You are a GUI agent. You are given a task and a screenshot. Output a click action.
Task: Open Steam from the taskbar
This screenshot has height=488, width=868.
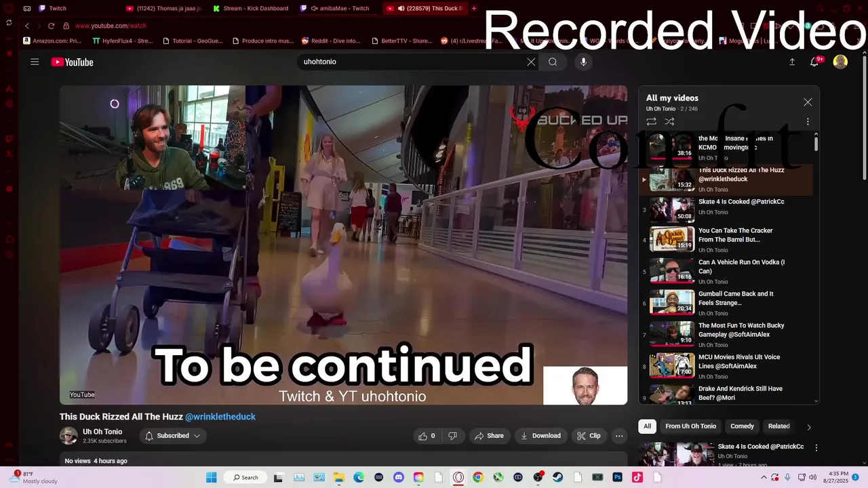pyautogui.click(x=558, y=477)
